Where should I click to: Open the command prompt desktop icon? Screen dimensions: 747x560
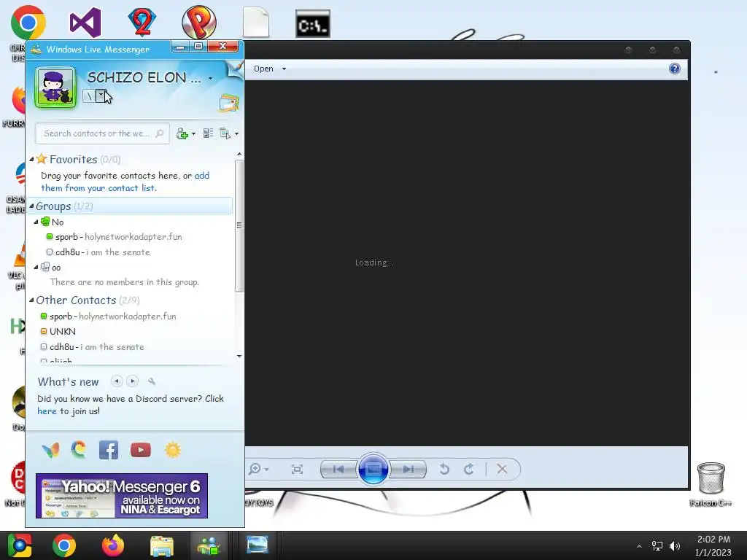click(312, 24)
